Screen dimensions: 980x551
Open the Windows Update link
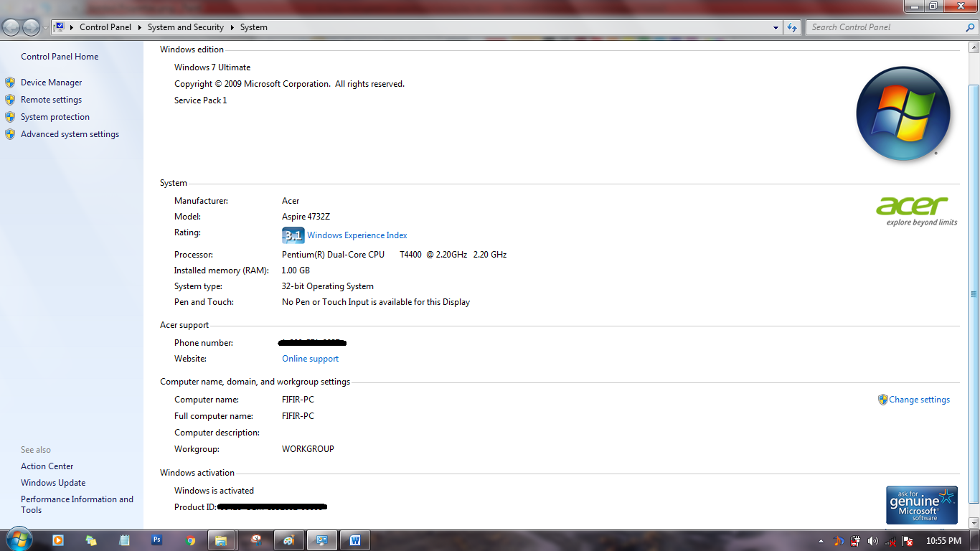click(x=53, y=483)
